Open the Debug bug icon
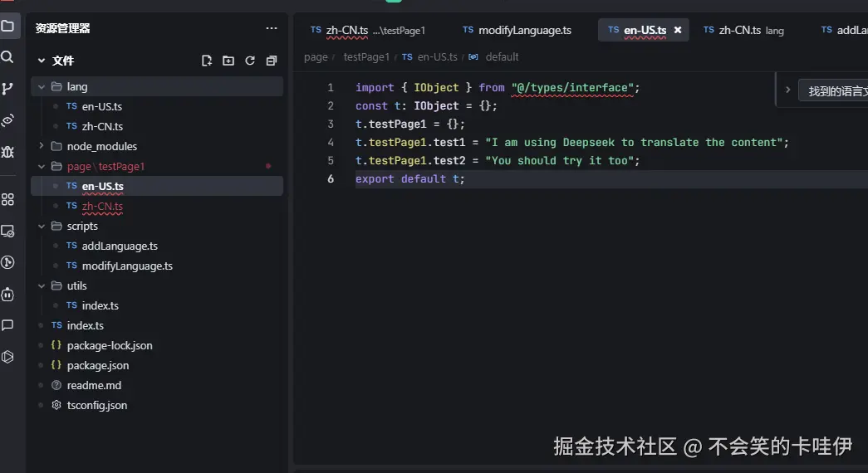 7,152
